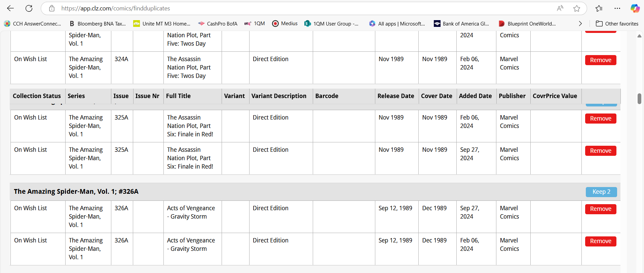
Task: Open the Medius bookmark
Action: (x=285, y=24)
